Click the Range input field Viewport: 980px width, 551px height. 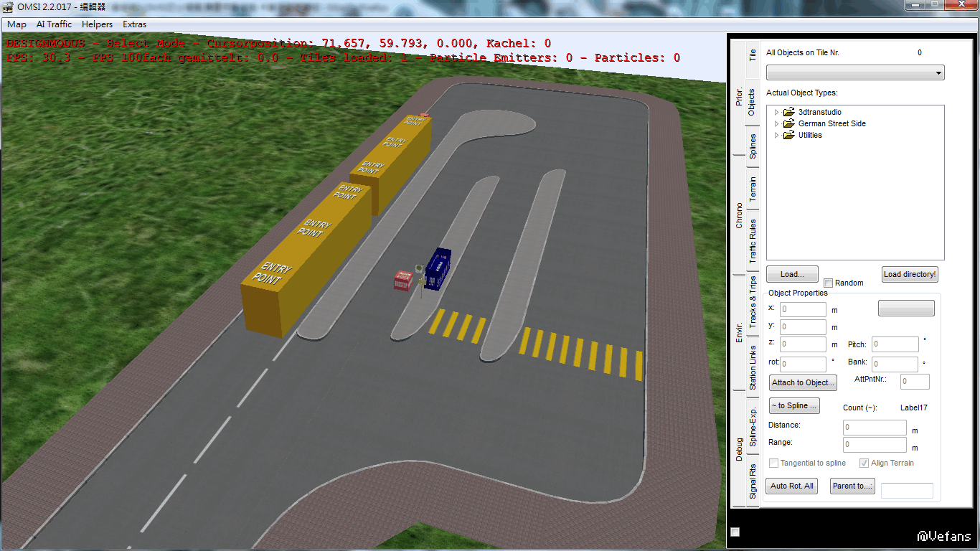pyautogui.click(x=875, y=445)
